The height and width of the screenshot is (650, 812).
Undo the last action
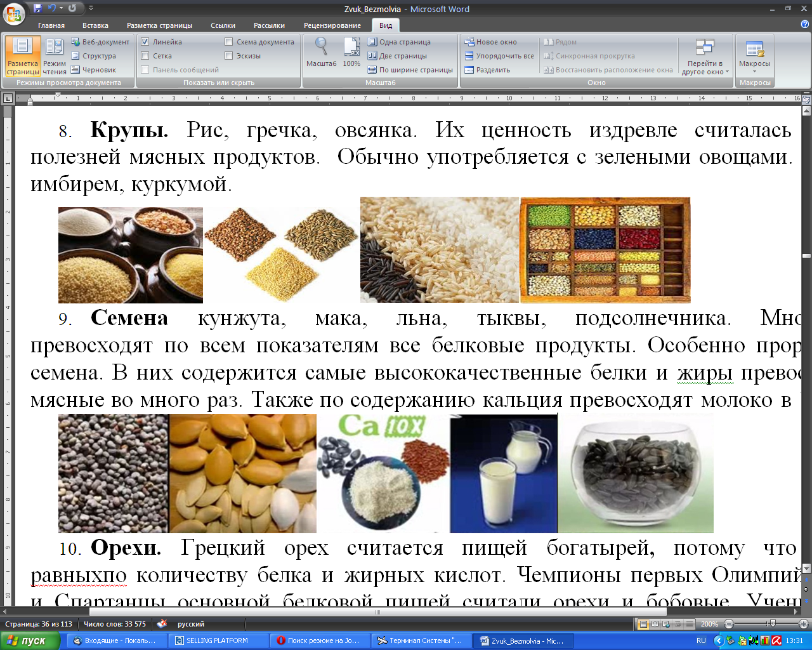pyautogui.click(x=51, y=8)
